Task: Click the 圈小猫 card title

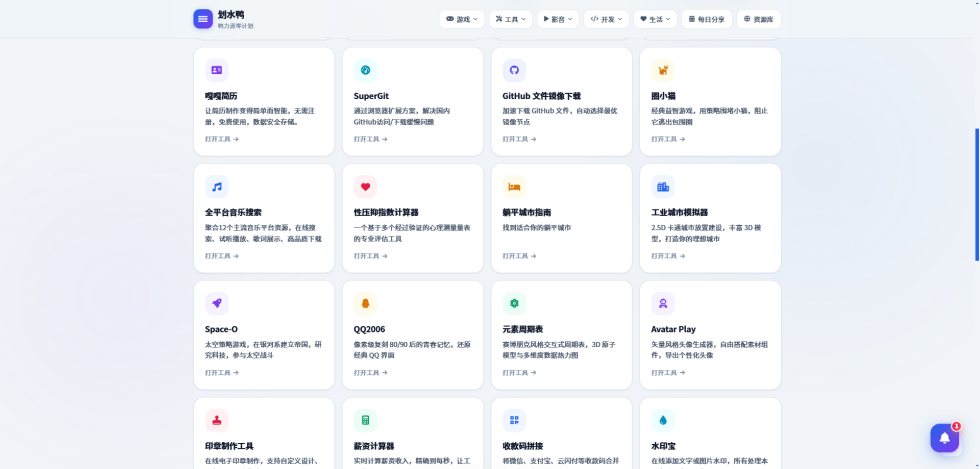Action: click(663, 96)
